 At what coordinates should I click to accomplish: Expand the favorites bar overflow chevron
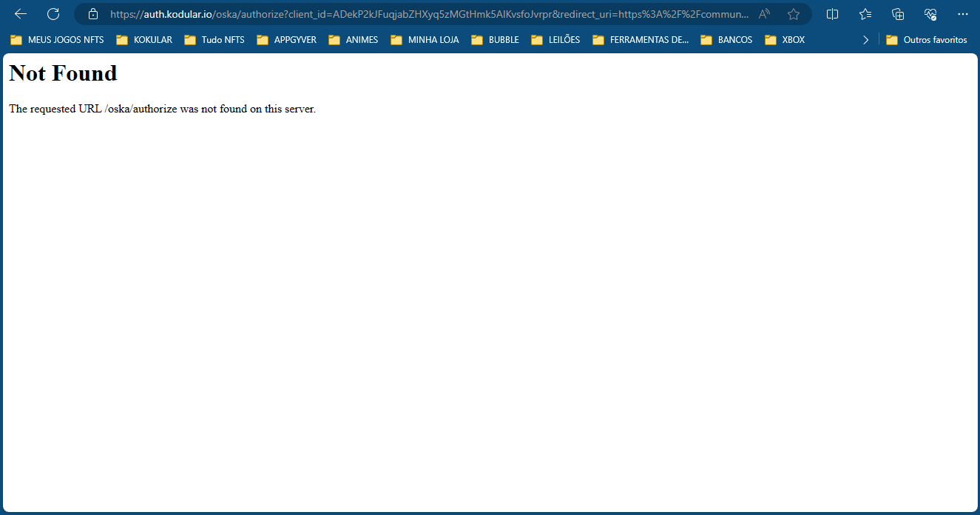click(865, 40)
